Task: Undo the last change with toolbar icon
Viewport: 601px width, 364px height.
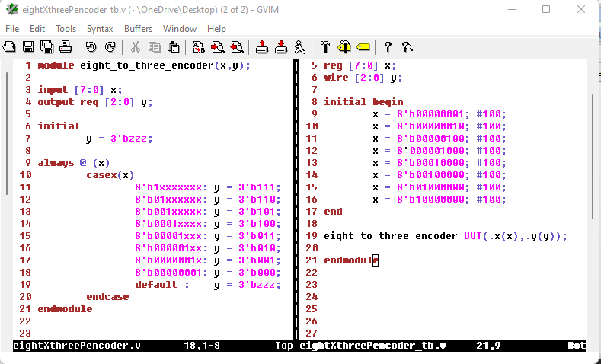Action: point(91,47)
